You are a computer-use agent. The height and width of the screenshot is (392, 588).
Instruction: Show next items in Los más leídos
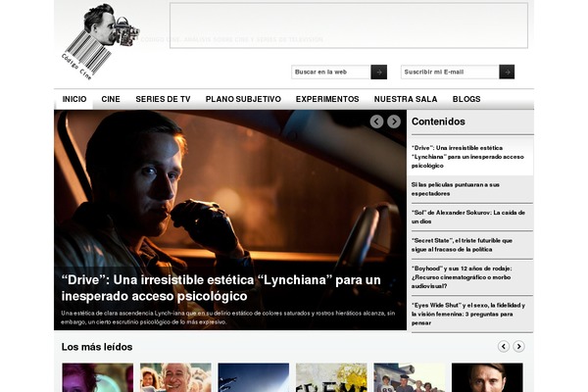(x=519, y=346)
